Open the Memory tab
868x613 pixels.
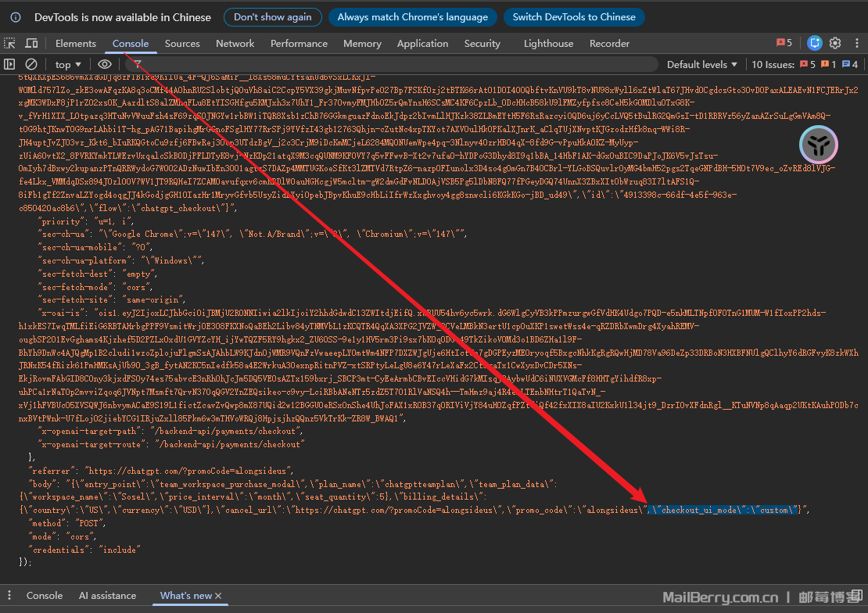coord(362,43)
